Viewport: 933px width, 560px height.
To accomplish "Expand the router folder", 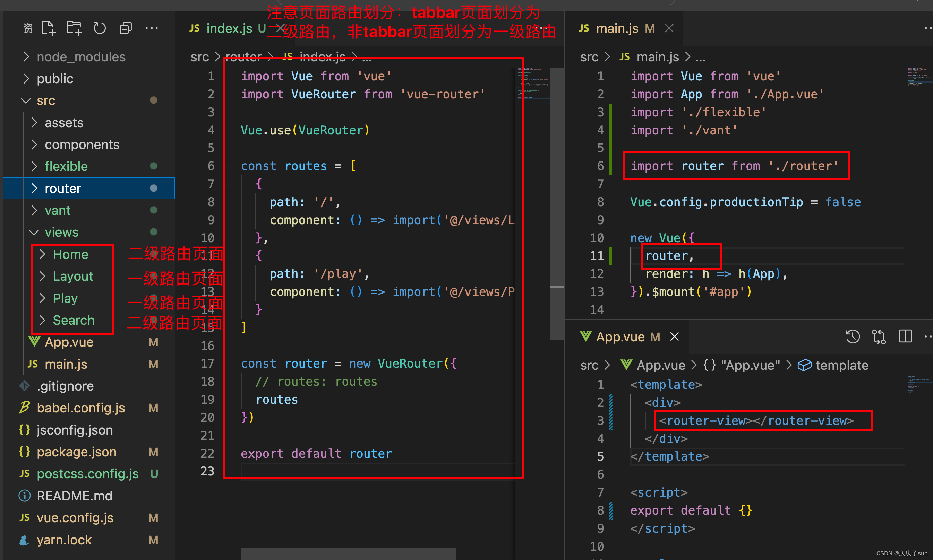I will (63, 188).
